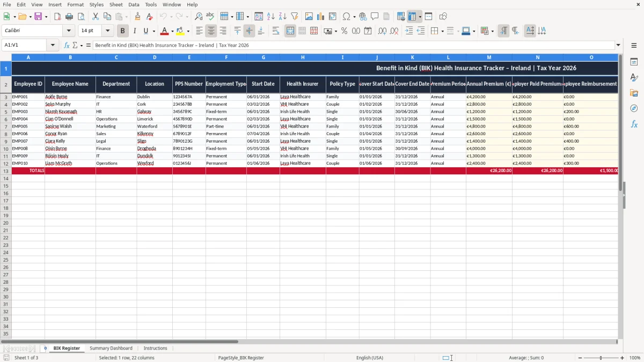
Task: Expand font color palette arrow
Action: click(x=172, y=31)
